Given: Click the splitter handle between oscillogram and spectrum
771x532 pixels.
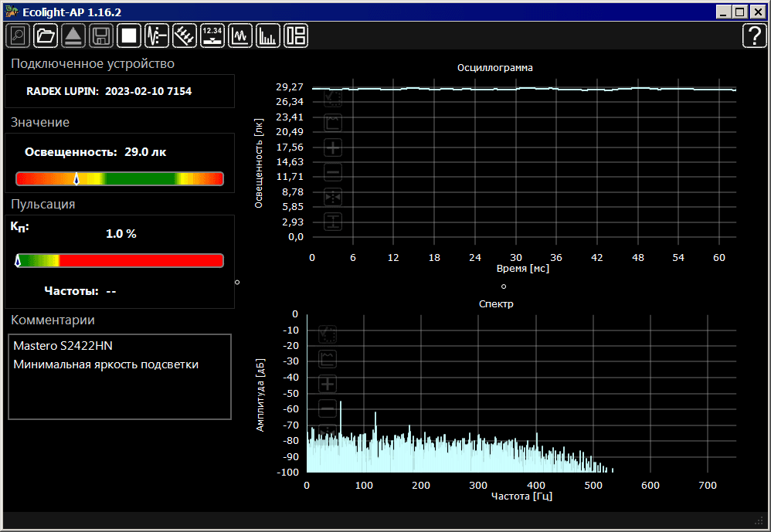Looking at the screenshot, I should coord(504,286).
